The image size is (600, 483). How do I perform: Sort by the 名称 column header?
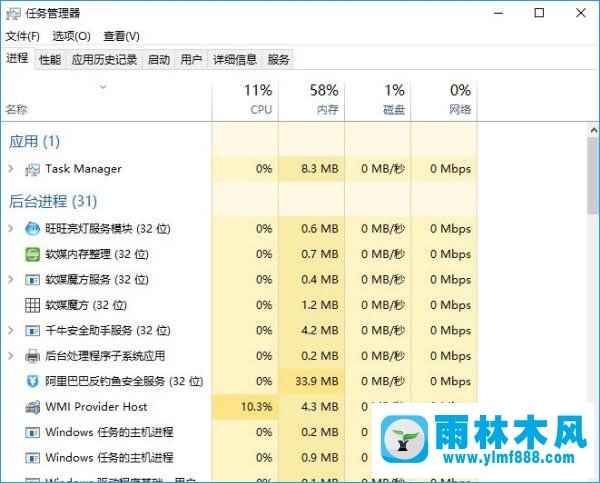106,101
